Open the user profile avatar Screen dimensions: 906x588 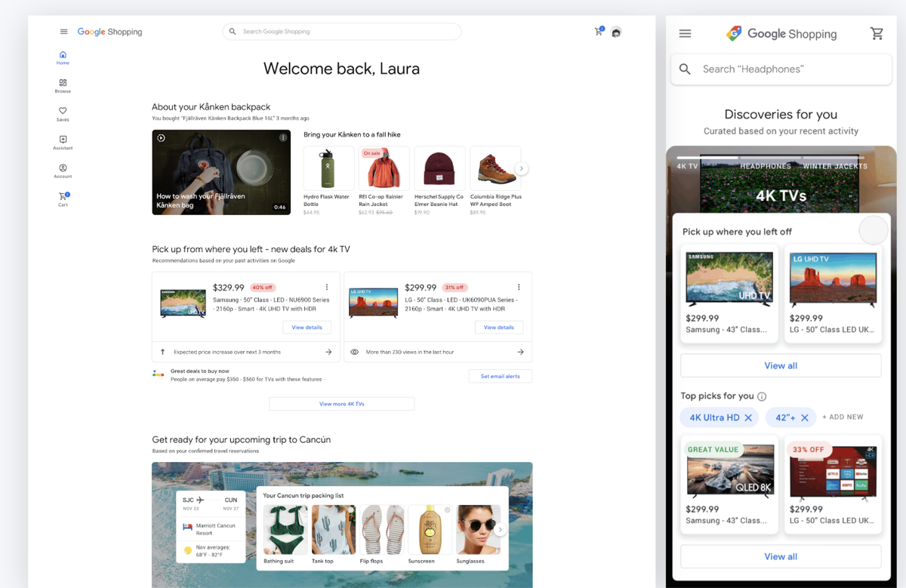616,32
